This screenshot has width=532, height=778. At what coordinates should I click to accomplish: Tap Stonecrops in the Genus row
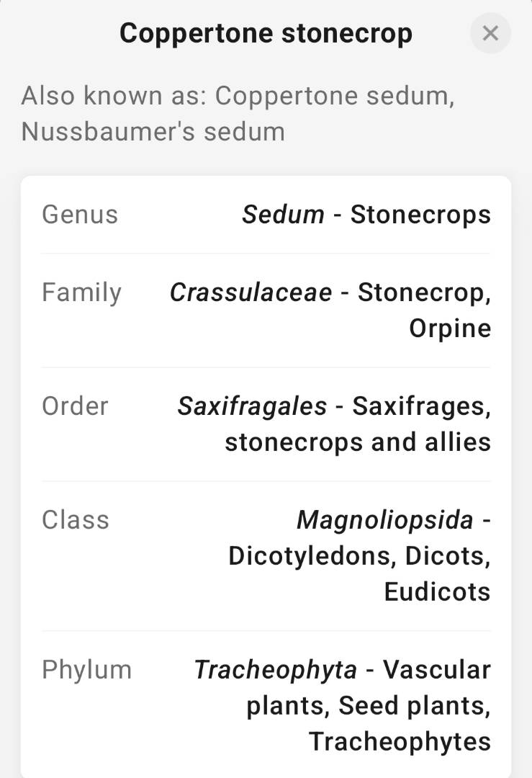[x=420, y=215]
